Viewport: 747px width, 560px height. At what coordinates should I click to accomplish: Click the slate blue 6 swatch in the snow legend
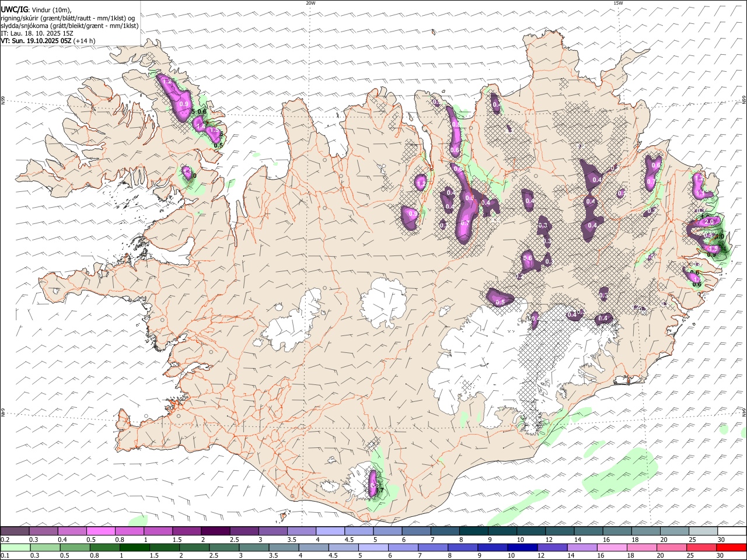(x=417, y=531)
